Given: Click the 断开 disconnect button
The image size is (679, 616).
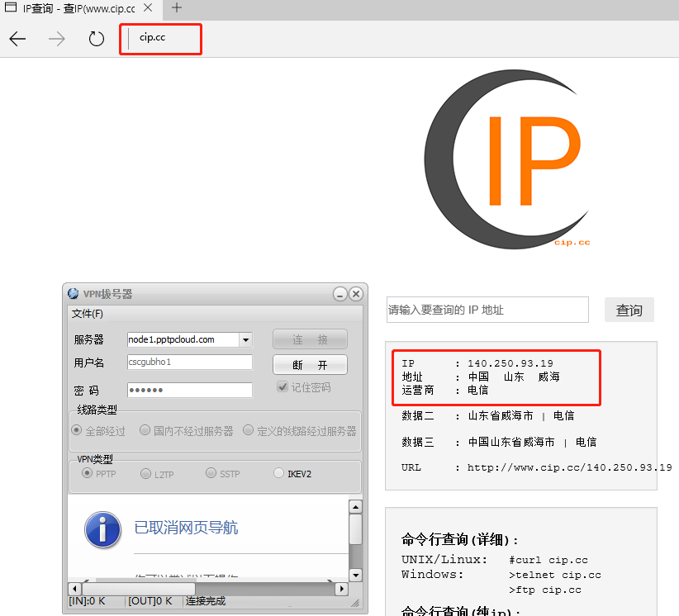Looking at the screenshot, I should (x=310, y=365).
